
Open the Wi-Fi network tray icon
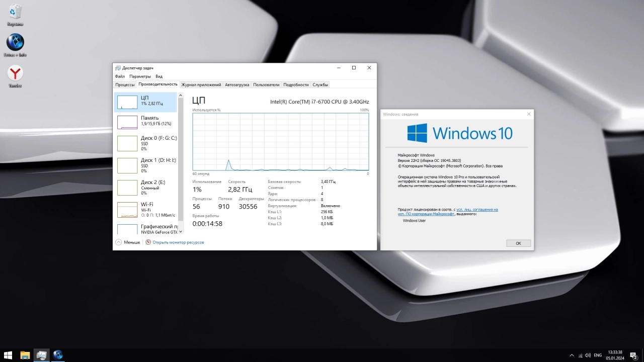pos(580,355)
